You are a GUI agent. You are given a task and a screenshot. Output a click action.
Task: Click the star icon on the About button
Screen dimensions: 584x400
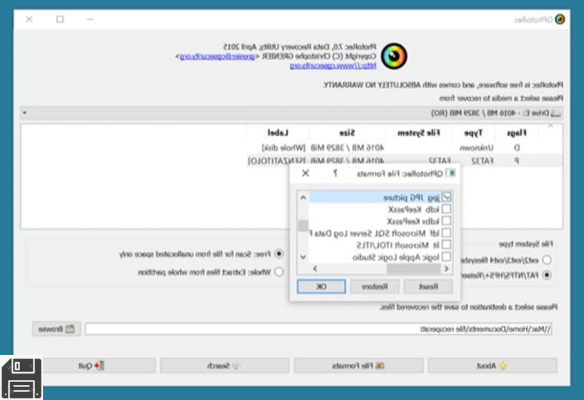[x=503, y=366]
